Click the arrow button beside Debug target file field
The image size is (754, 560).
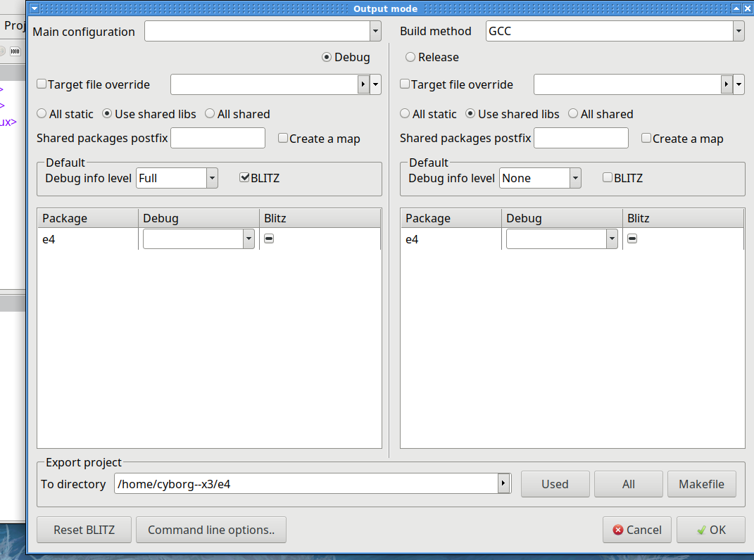tap(363, 84)
